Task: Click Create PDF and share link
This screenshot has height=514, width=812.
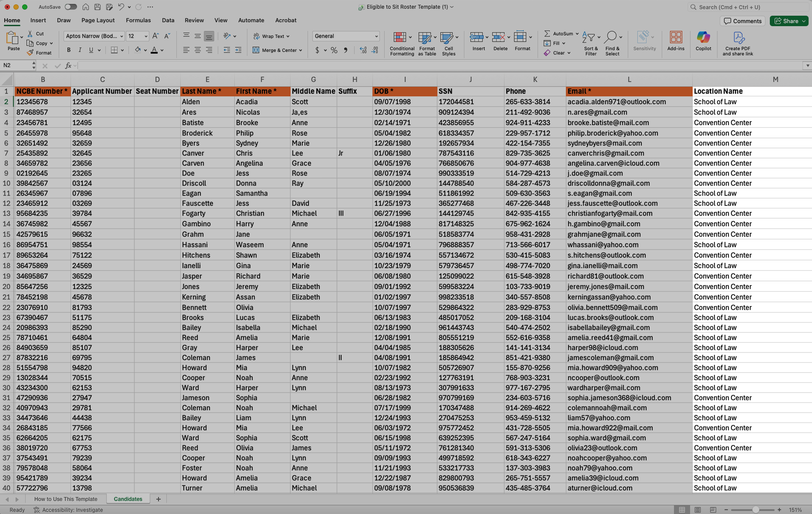Action: pyautogui.click(x=738, y=43)
